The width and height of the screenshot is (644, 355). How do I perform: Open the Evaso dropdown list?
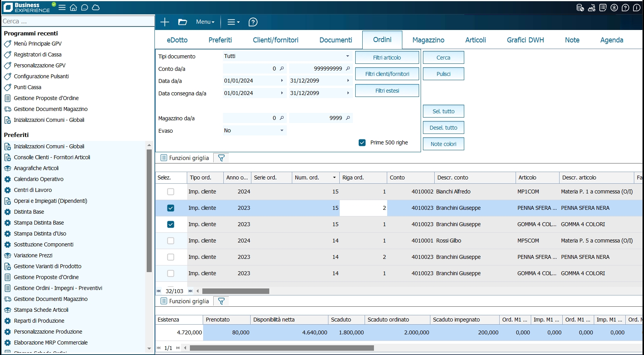[x=282, y=131]
